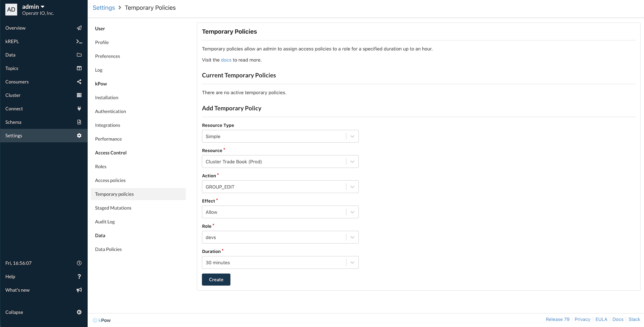Open Help via the question mark icon

click(x=79, y=277)
